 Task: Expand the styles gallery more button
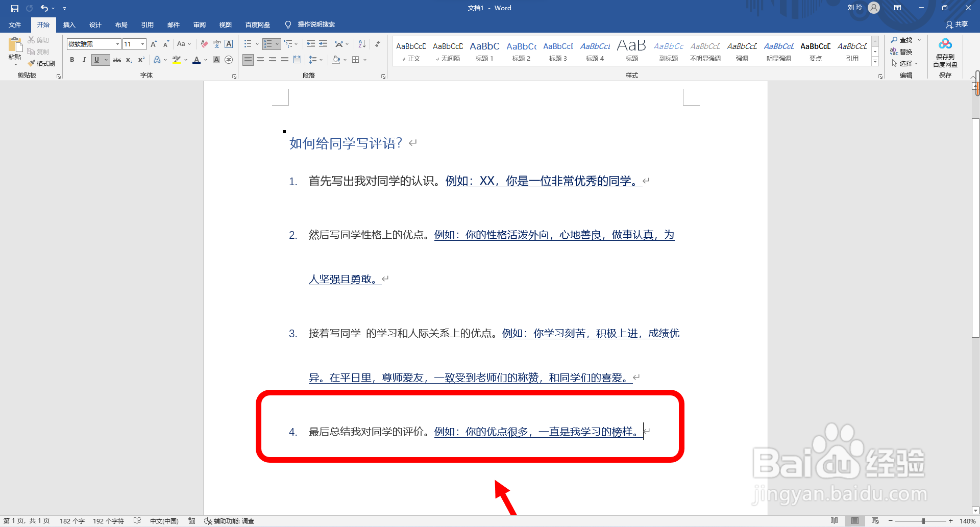click(875, 61)
